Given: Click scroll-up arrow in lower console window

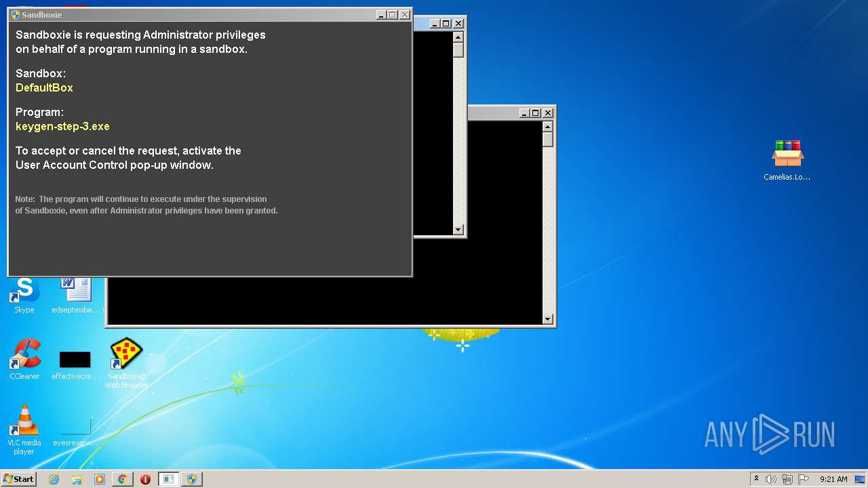Looking at the screenshot, I should click(548, 127).
